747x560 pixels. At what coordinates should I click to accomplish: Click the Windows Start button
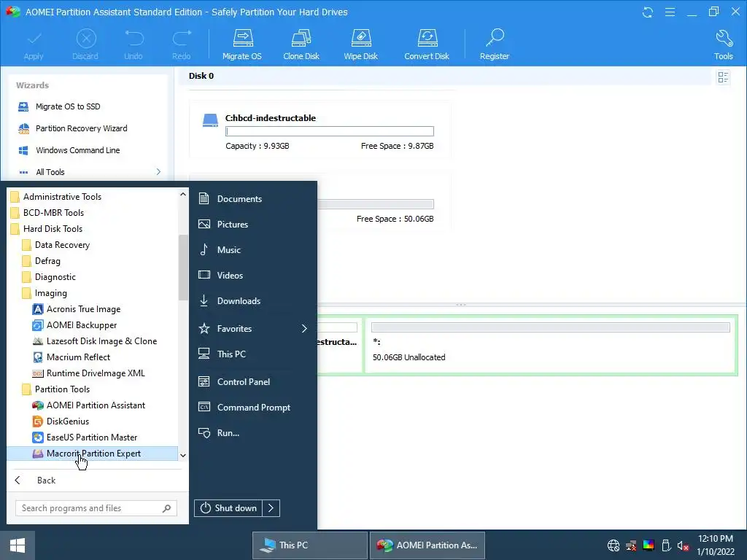(18, 545)
